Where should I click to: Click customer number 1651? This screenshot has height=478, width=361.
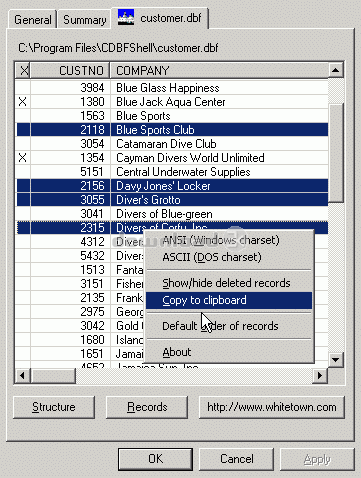tap(92, 354)
